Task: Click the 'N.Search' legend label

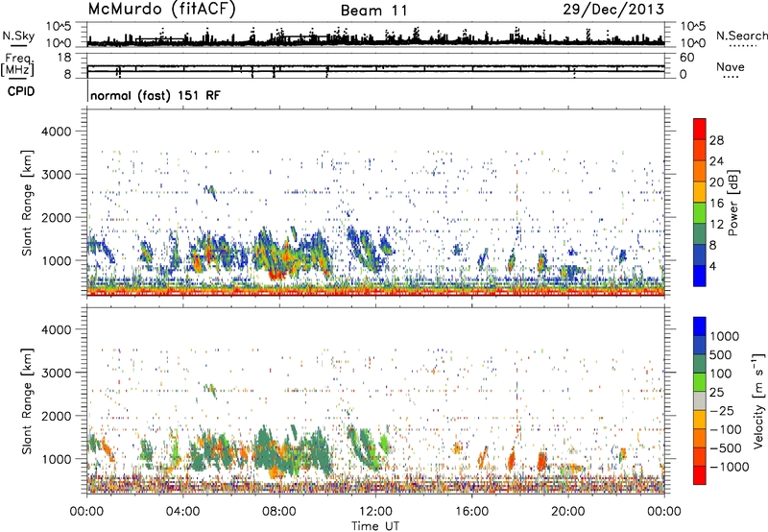Action: [741, 36]
